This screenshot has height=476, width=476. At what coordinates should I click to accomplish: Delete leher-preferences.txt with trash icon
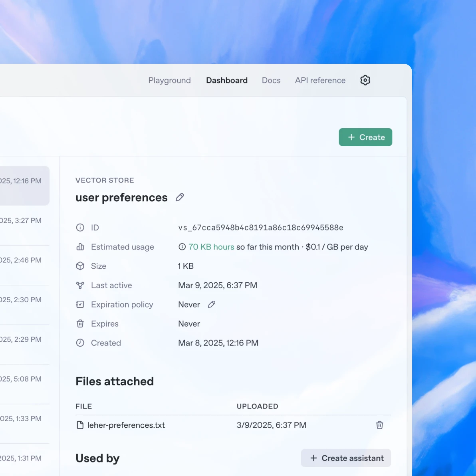(x=379, y=425)
